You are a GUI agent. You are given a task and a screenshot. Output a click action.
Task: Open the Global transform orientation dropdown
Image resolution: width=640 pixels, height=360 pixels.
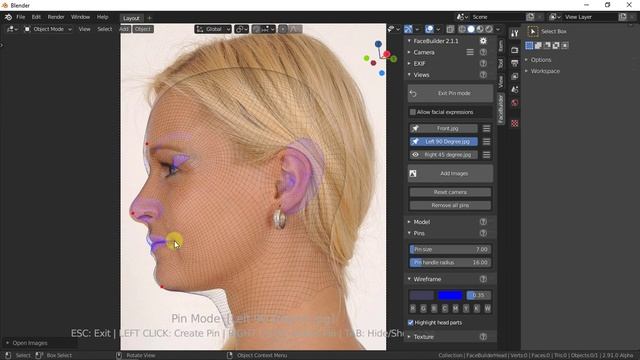coord(213,29)
